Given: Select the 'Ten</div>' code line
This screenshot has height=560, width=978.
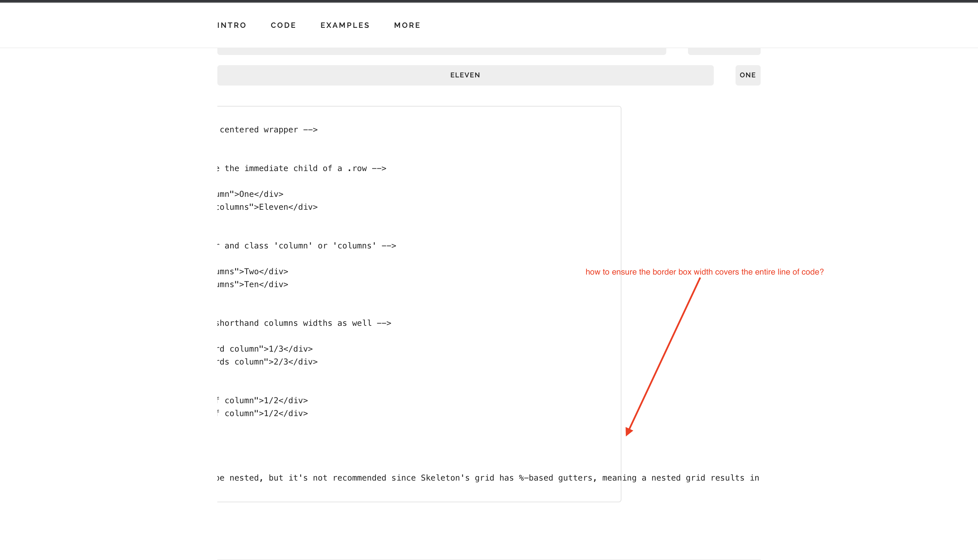Looking at the screenshot, I should [x=253, y=285].
